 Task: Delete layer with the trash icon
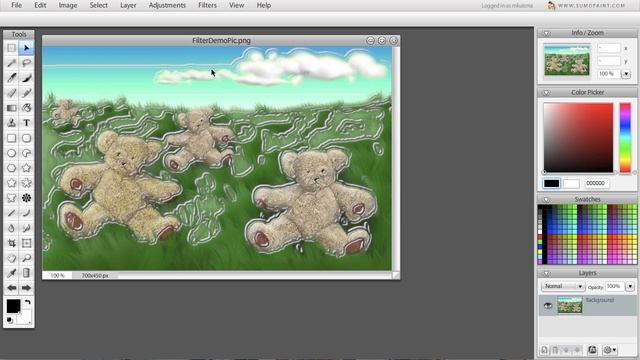(555, 350)
